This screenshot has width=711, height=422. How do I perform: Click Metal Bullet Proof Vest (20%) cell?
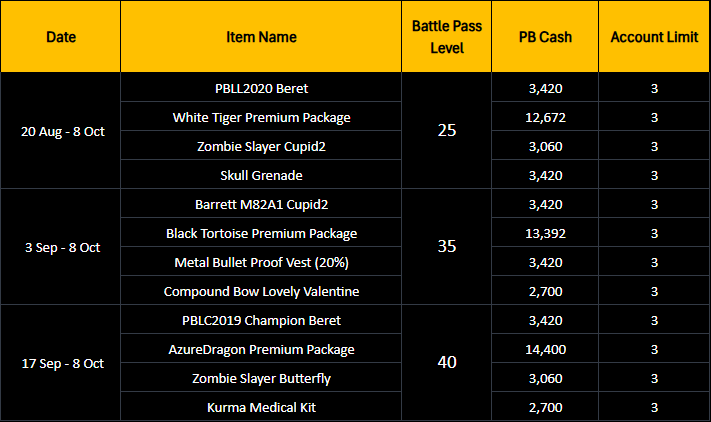pyautogui.click(x=261, y=262)
